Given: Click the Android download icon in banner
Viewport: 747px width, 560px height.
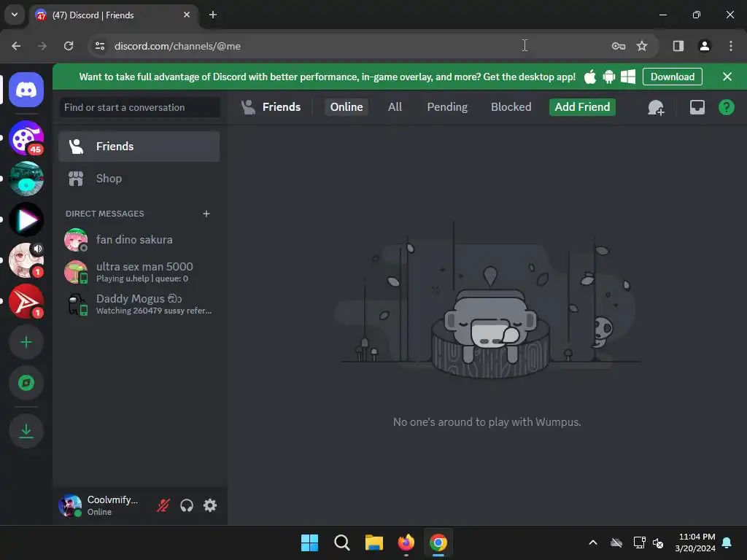Looking at the screenshot, I should (609, 77).
